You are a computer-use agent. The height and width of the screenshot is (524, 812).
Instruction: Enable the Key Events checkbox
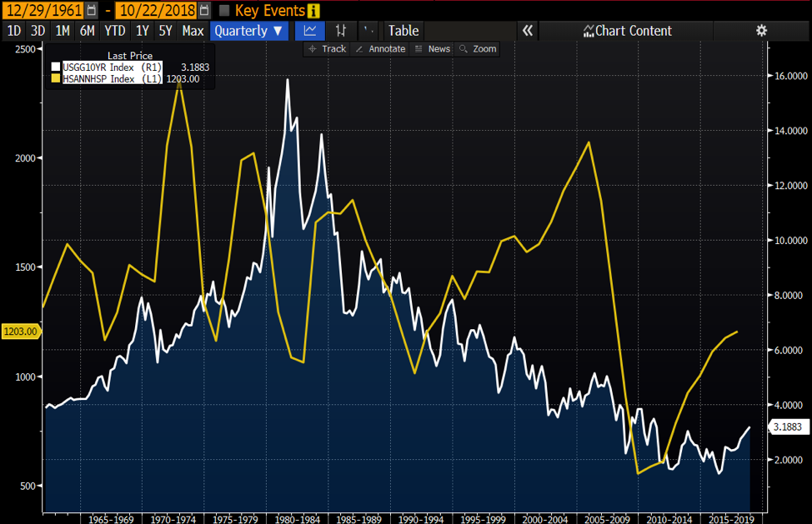point(224,11)
